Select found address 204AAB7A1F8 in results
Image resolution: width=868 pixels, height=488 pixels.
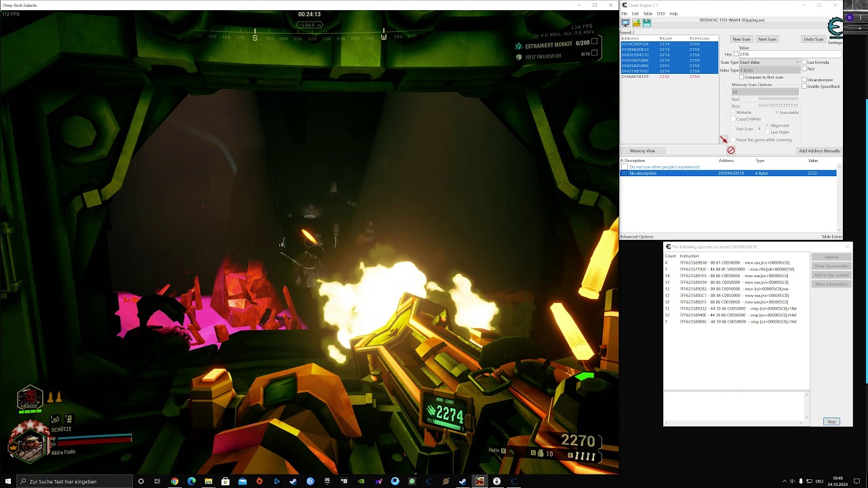(669, 77)
